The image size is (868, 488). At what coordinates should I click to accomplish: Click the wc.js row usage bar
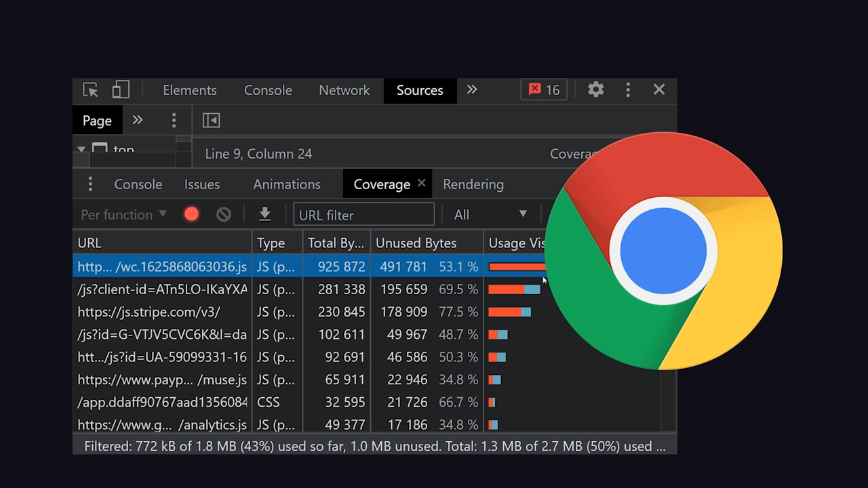pos(517,267)
